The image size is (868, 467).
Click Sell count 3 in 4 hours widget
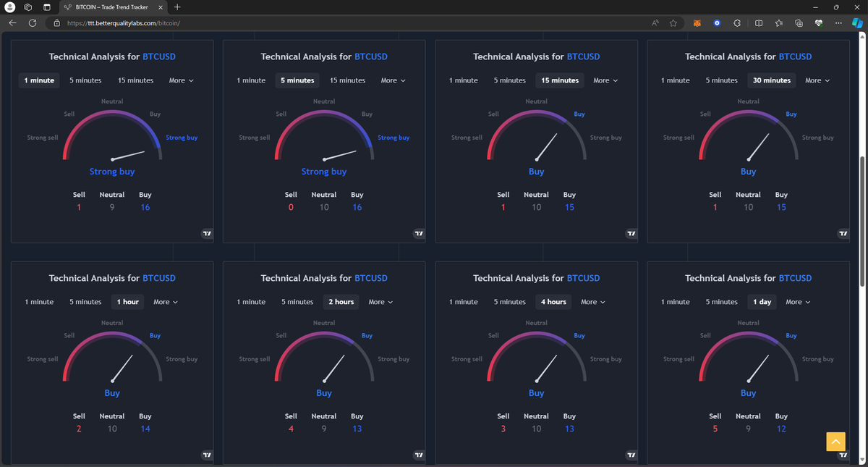point(503,429)
